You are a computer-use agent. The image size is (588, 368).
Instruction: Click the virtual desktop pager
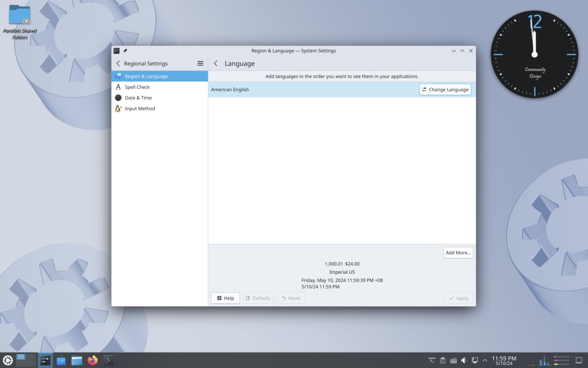pos(26,360)
